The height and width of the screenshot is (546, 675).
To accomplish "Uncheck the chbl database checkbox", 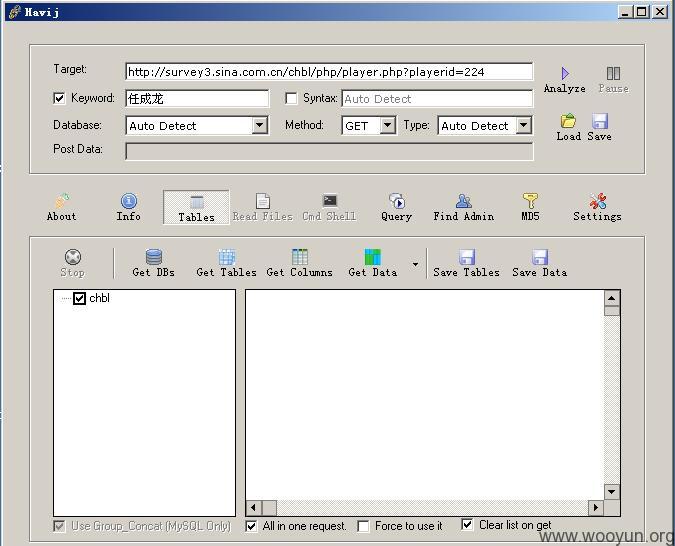I will pos(79,298).
